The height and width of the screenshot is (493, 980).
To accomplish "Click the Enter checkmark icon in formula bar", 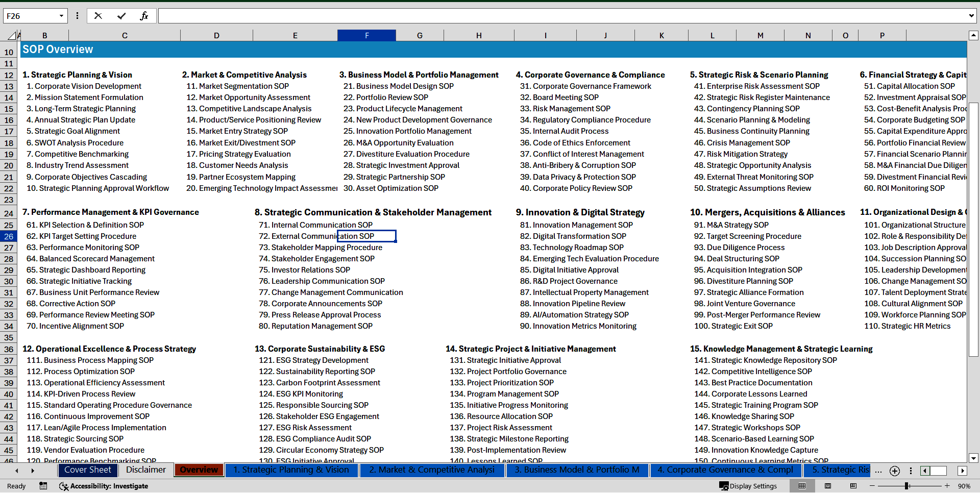I will pos(121,16).
